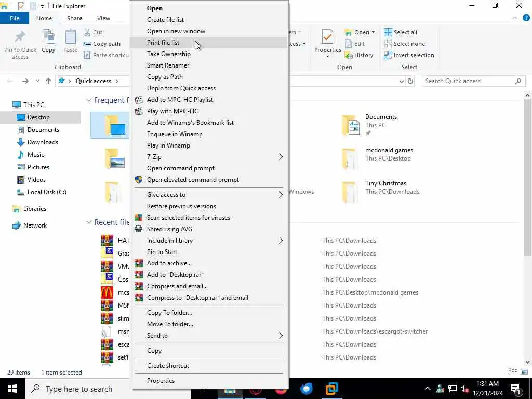Switch to the View tab

(103, 18)
